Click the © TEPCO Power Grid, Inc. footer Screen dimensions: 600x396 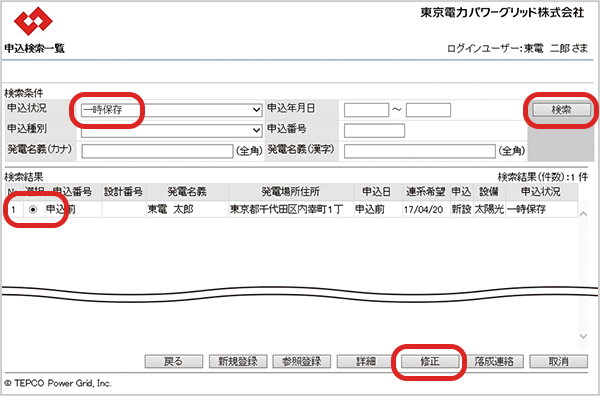click(x=57, y=383)
